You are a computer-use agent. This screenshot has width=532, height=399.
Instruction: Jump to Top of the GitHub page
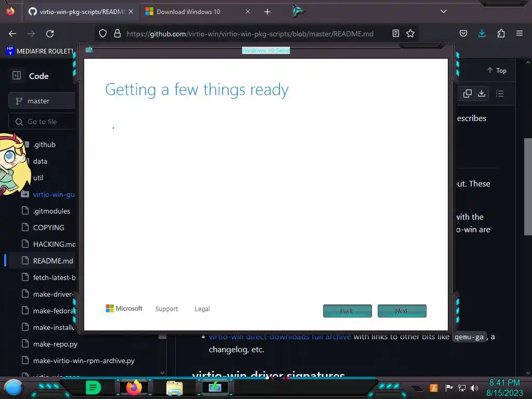pos(497,70)
